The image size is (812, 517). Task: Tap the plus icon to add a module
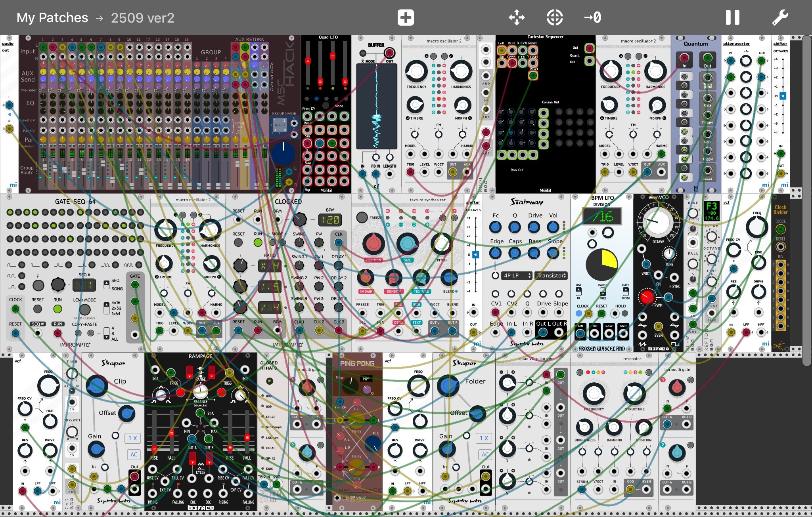point(406,18)
